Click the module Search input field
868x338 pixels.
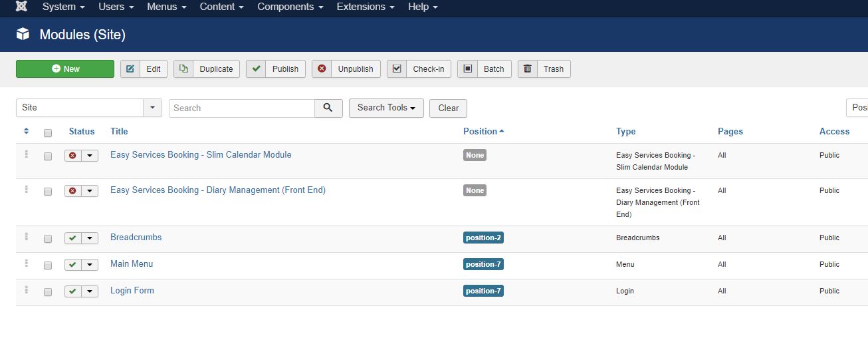pos(242,108)
